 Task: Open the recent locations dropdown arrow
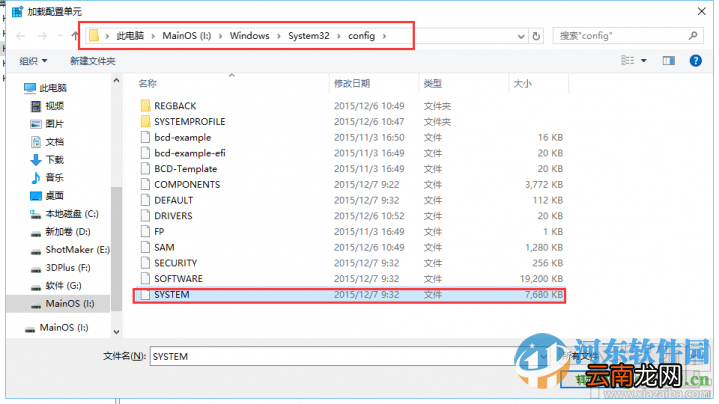tap(521, 36)
